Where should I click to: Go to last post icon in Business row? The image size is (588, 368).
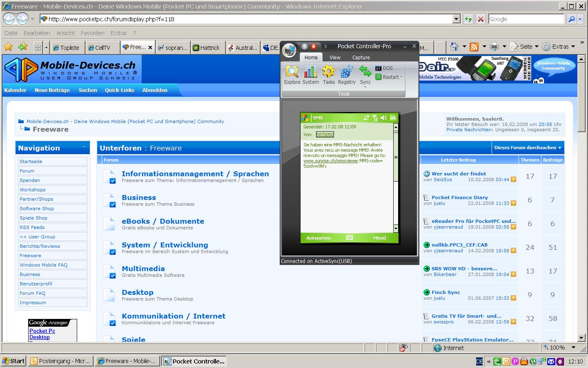point(513,203)
